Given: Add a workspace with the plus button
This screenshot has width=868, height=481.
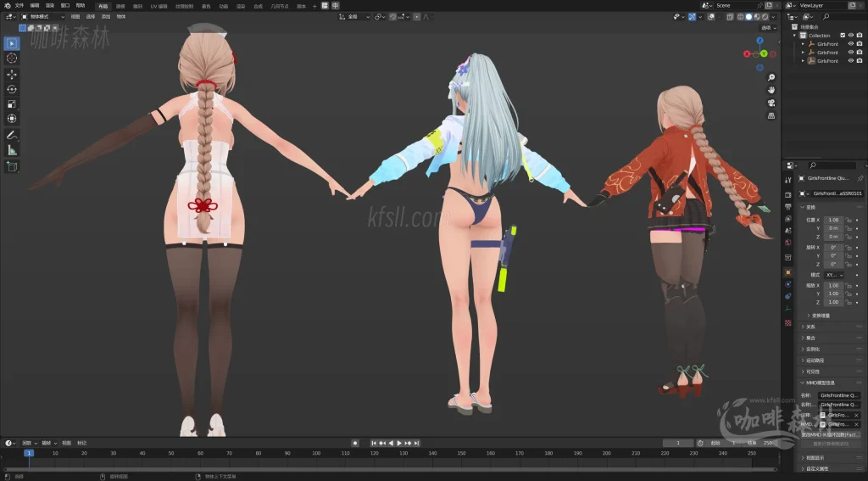Looking at the screenshot, I should 314,6.
